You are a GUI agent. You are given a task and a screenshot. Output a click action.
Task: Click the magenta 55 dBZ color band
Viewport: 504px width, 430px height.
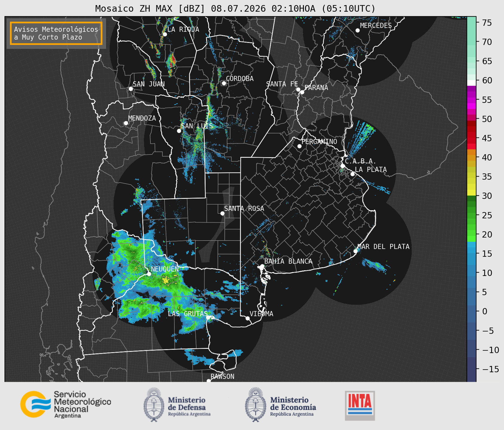coord(471,100)
